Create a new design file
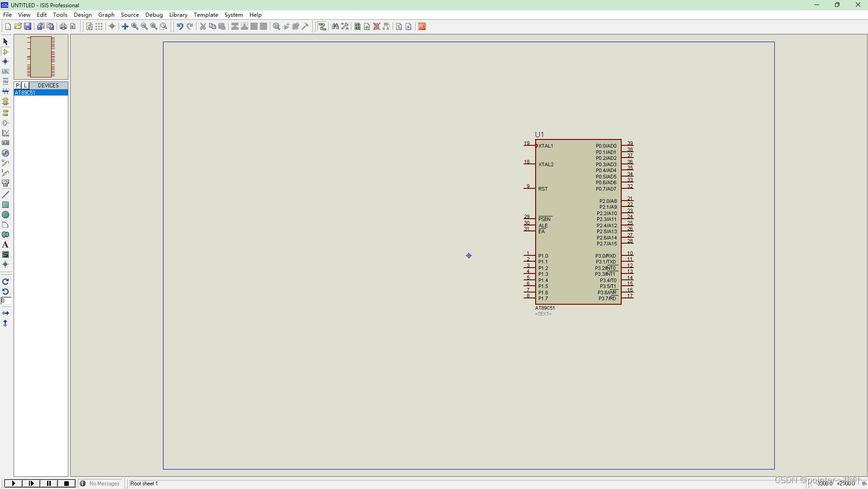Screen dimensions: 868x489 [x=8, y=26]
